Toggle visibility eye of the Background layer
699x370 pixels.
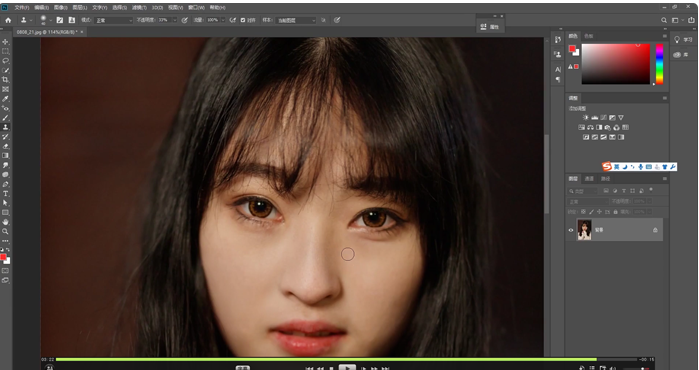click(x=571, y=230)
